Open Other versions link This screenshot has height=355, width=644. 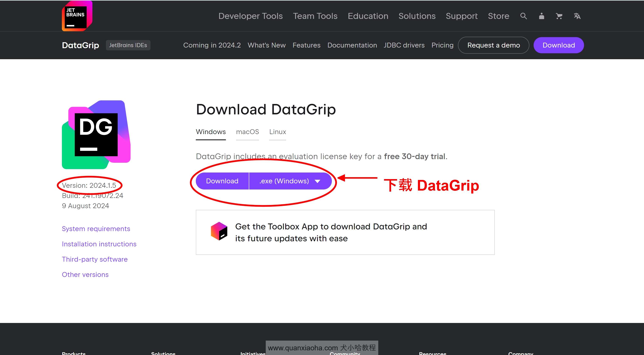pyautogui.click(x=85, y=275)
